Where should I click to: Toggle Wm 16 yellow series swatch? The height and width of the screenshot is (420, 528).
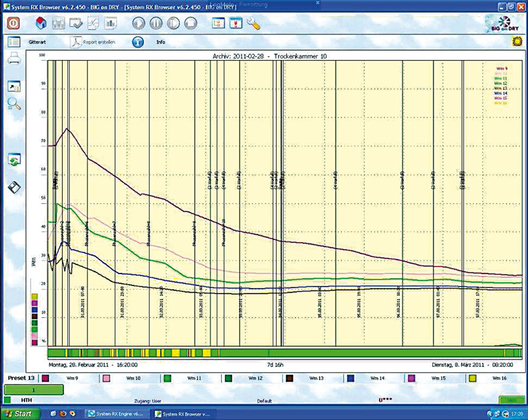point(473,378)
